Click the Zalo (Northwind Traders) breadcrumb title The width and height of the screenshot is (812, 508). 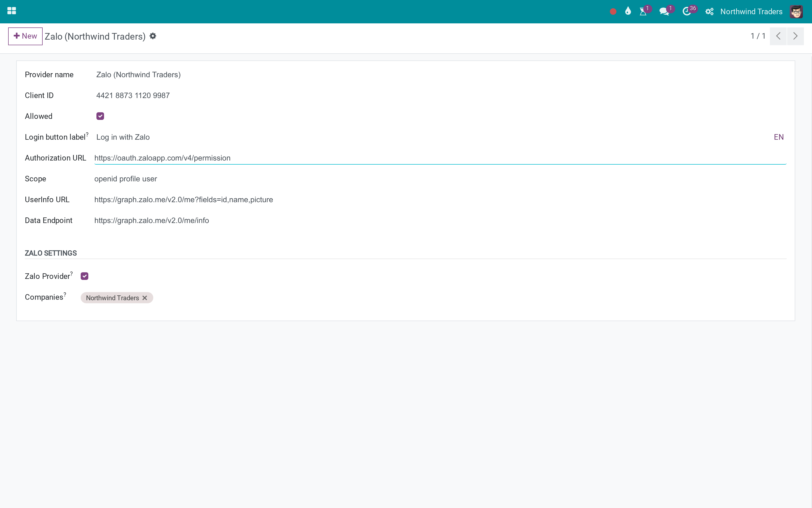pyautogui.click(x=95, y=36)
